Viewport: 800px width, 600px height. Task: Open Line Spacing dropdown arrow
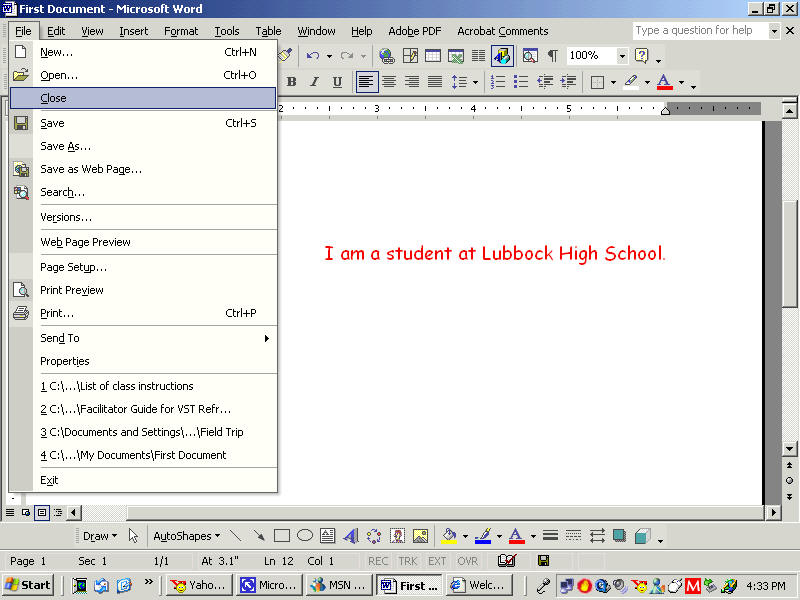click(x=475, y=82)
